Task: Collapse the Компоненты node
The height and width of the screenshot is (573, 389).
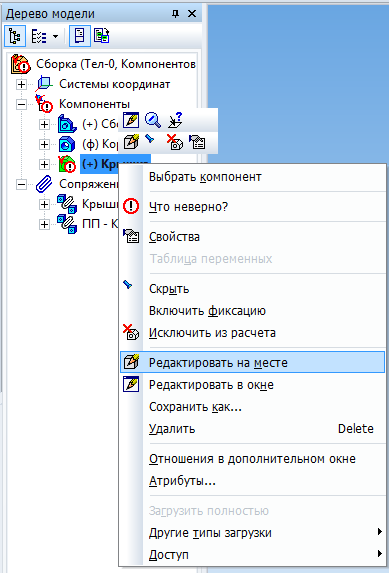Action: click(x=22, y=104)
